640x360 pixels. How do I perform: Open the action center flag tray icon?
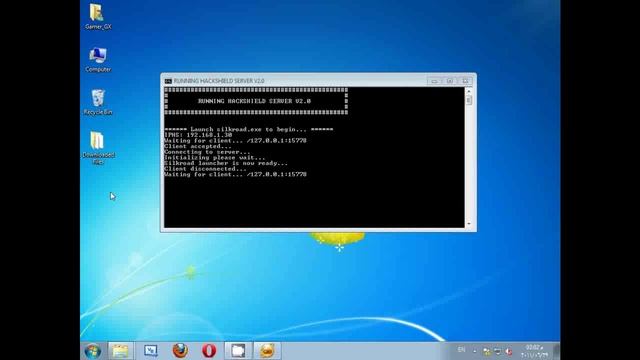(487, 351)
